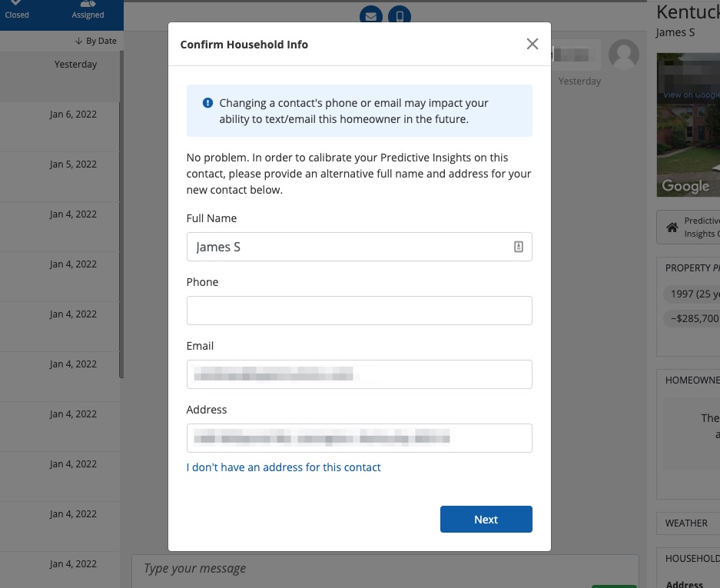Click the Next button
The width and height of the screenshot is (720, 588).
click(486, 520)
